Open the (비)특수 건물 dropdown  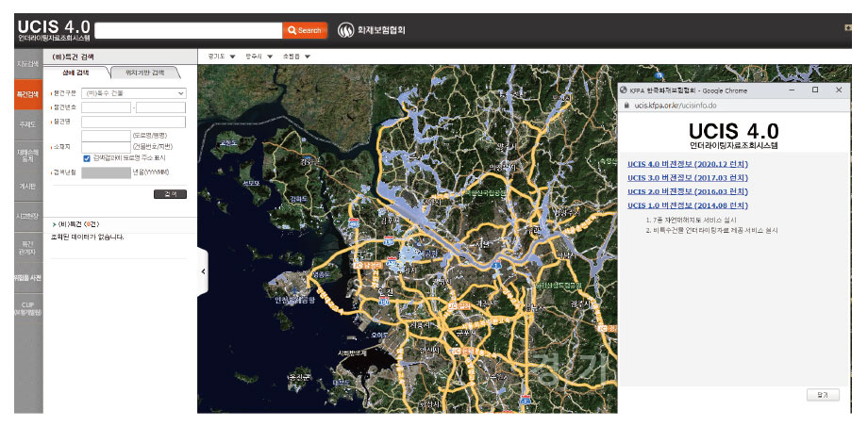point(133,93)
